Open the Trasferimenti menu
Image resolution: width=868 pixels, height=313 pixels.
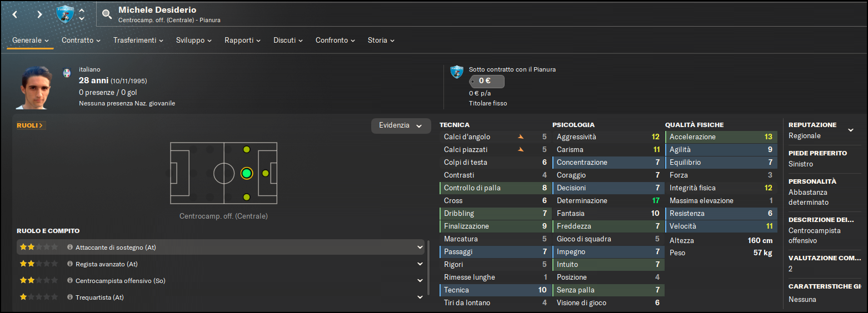[x=138, y=41]
